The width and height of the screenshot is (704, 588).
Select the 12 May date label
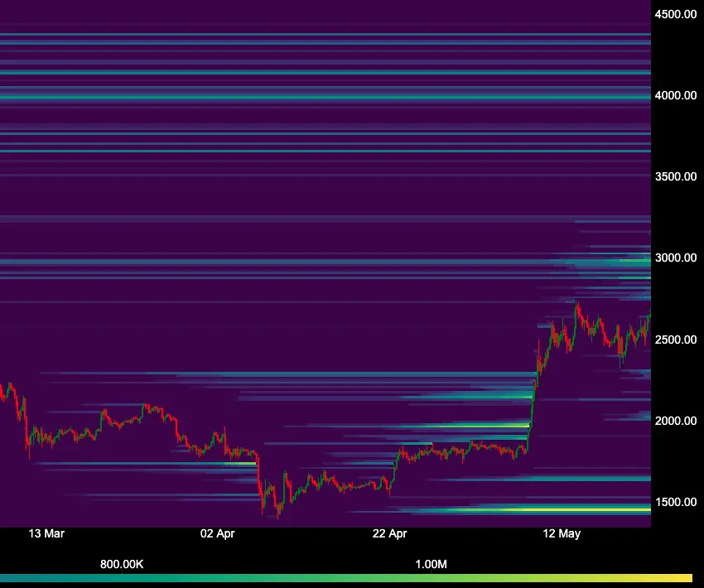[562, 533]
